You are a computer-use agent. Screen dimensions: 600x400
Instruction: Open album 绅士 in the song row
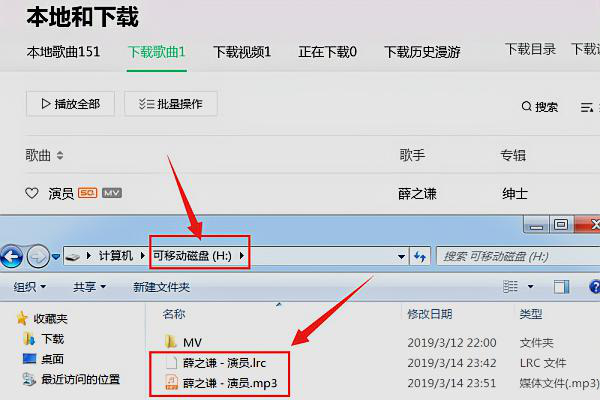[x=515, y=194]
